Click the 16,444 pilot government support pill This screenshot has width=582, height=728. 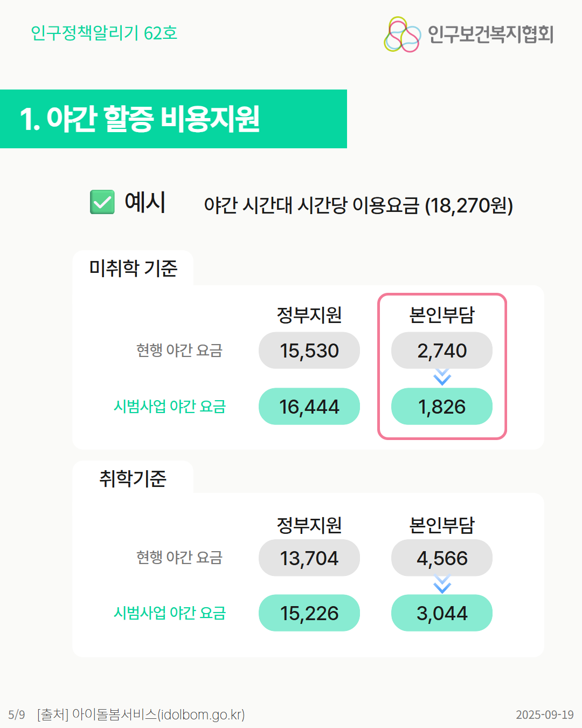[309, 407]
